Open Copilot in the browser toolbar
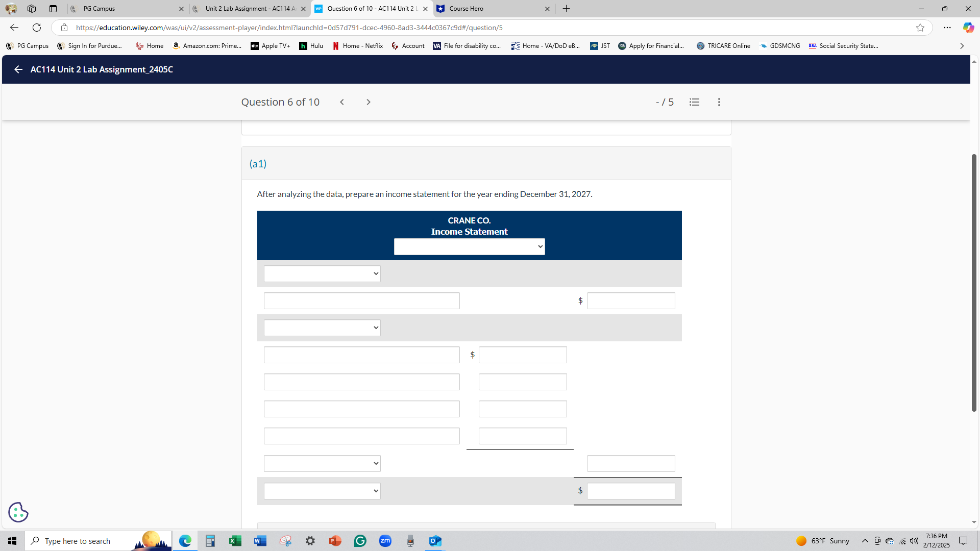 tap(968, 28)
